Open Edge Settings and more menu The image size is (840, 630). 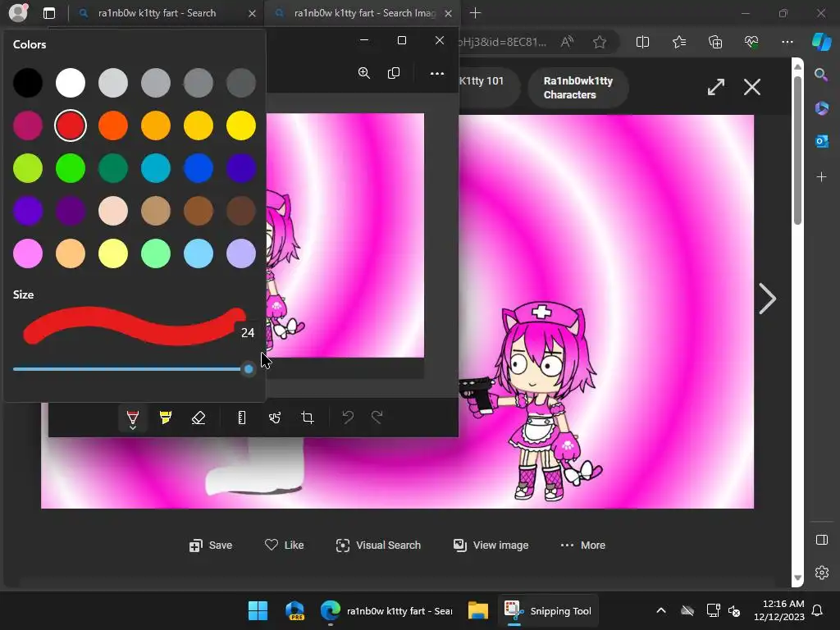pyautogui.click(x=787, y=42)
